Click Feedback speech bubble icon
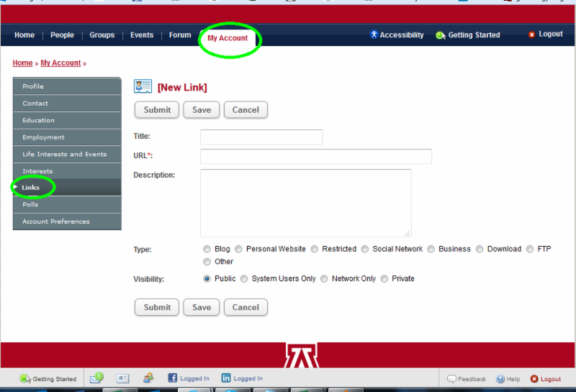The width and height of the screenshot is (576, 392). pyautogui.click(x=451, y=379)
